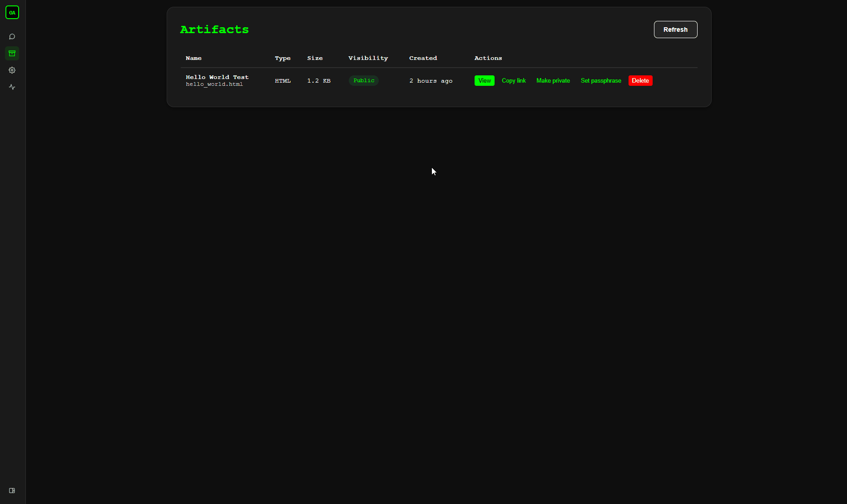Click the Refresh button
Image resolution: width=847 pixels, height=504 pixels.
point(675,30)
